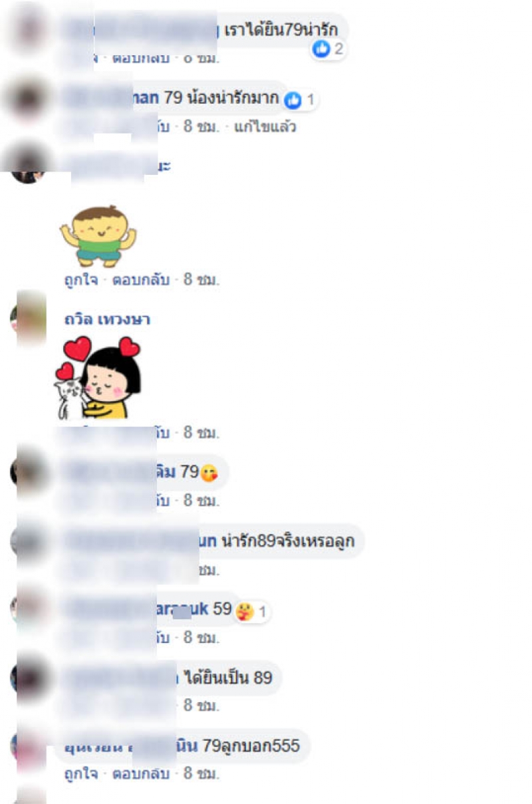Click ถูกใจ under the 79ลูกบอก555 comment
532x804 pixels.
(x=81, y=774)
